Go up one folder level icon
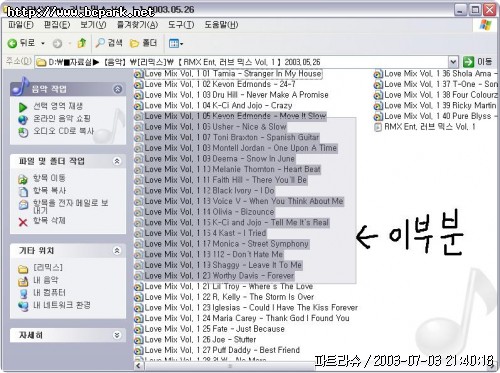This screenshot has height=373, width=500. coord(82,43)
